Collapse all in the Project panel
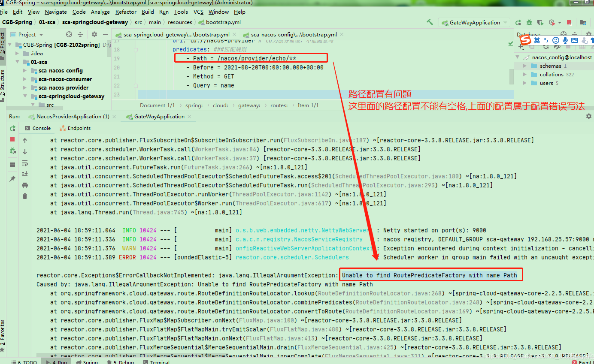The height and width of the screenshot is (364, 594). (80, 34)
